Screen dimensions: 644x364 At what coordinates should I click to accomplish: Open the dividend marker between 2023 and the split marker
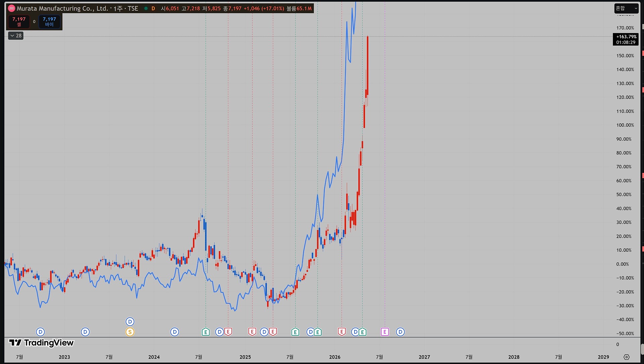click(x=85, y=332)
